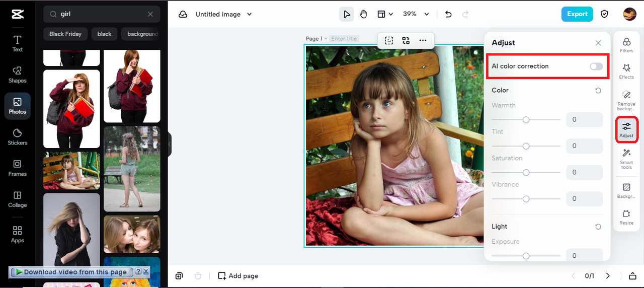Image resolution: width=644 pixels, height=288 pixels.
Task: Select the Black Friday tag
Action: click(65, 34)
